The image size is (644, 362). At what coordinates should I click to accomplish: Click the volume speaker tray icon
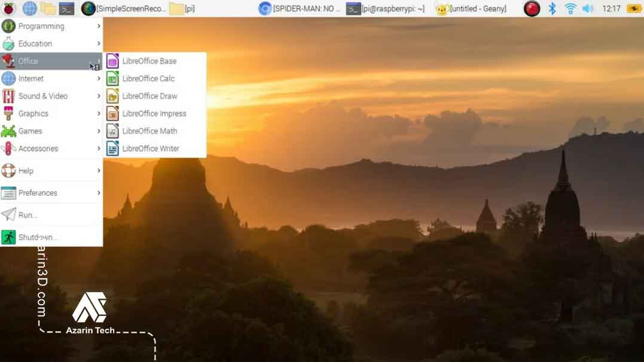(x=588, y=8)
